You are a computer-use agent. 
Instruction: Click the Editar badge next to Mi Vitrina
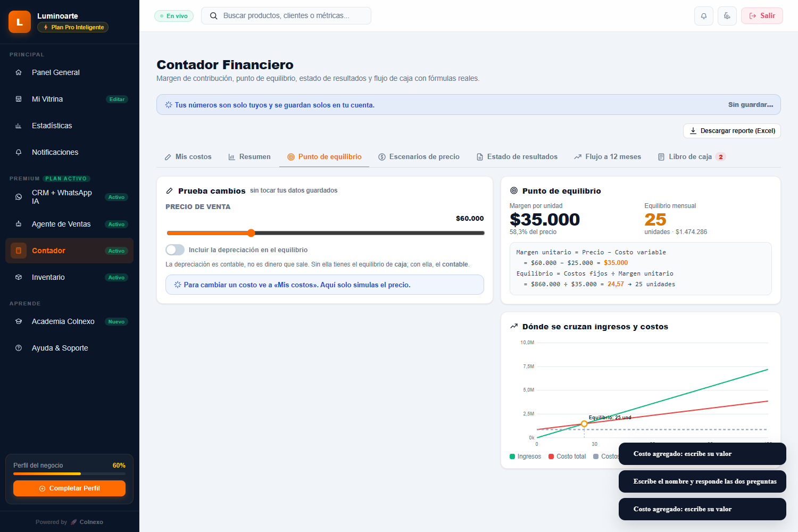pyautogui.click(x=117, y=99)
